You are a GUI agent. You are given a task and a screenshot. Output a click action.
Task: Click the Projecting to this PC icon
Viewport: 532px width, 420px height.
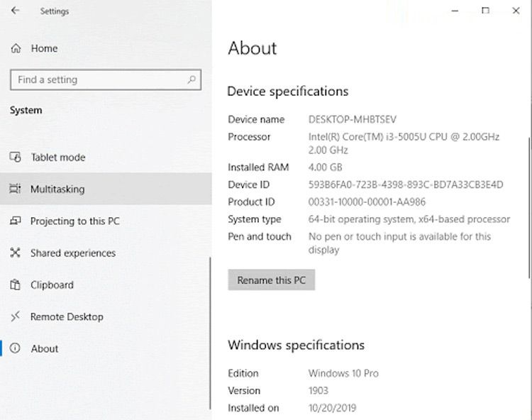tap(16, 221)
